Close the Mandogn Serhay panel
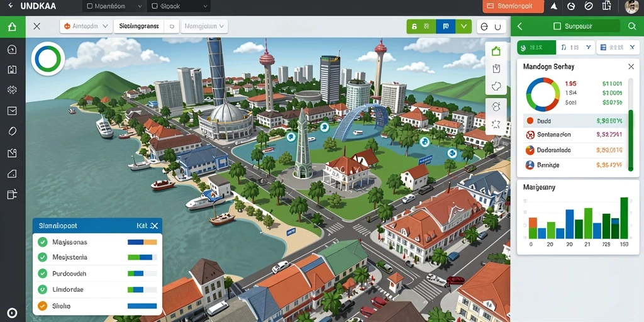 click(631, 67)
